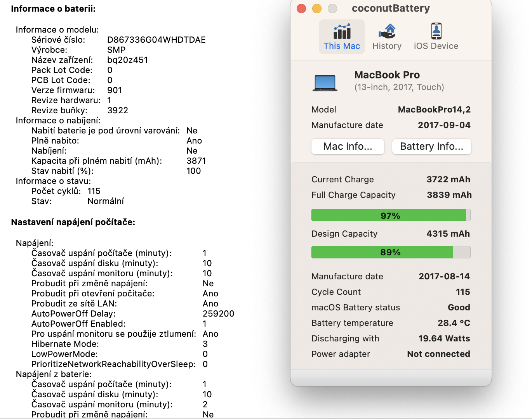This screenshot has height=419, width=532.
Task: Click the 3871 full charge capacity value
Action: pyautogui.click(x=196, y=161)
